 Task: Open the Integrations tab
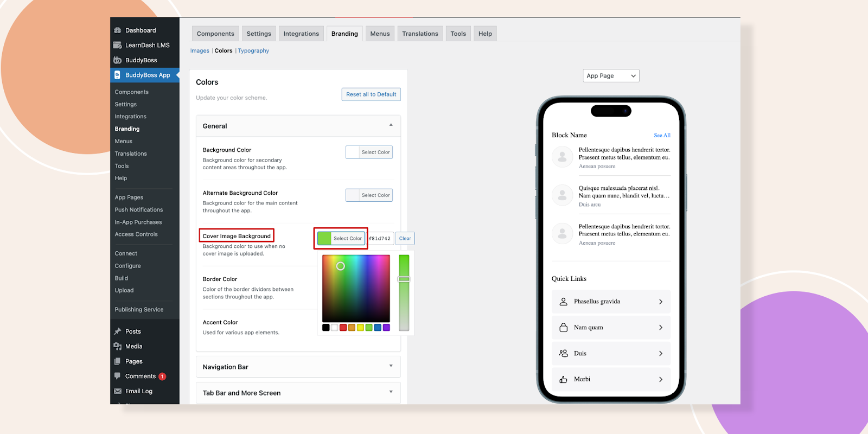tap(301, 34)
